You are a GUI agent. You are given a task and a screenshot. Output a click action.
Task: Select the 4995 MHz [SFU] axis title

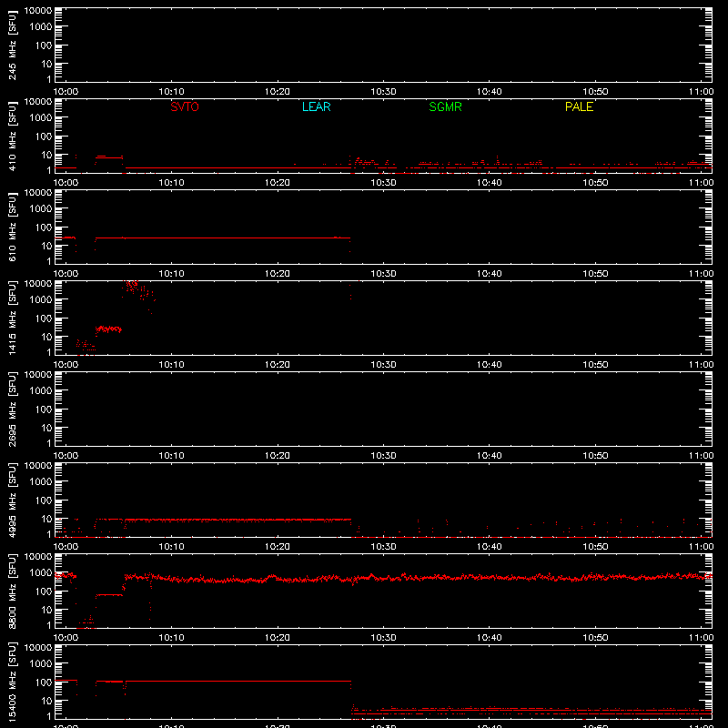13,500
